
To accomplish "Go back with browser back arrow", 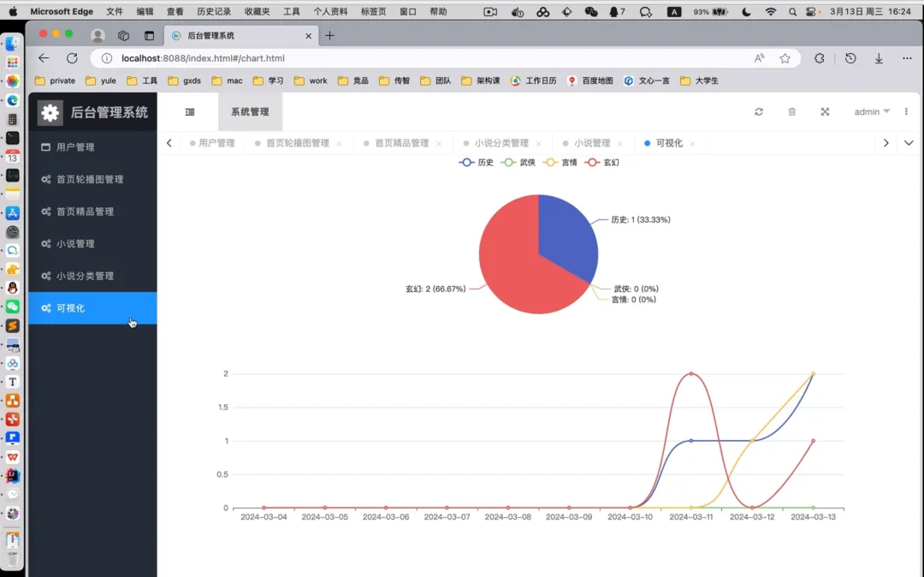I will (x=44, y=57).
